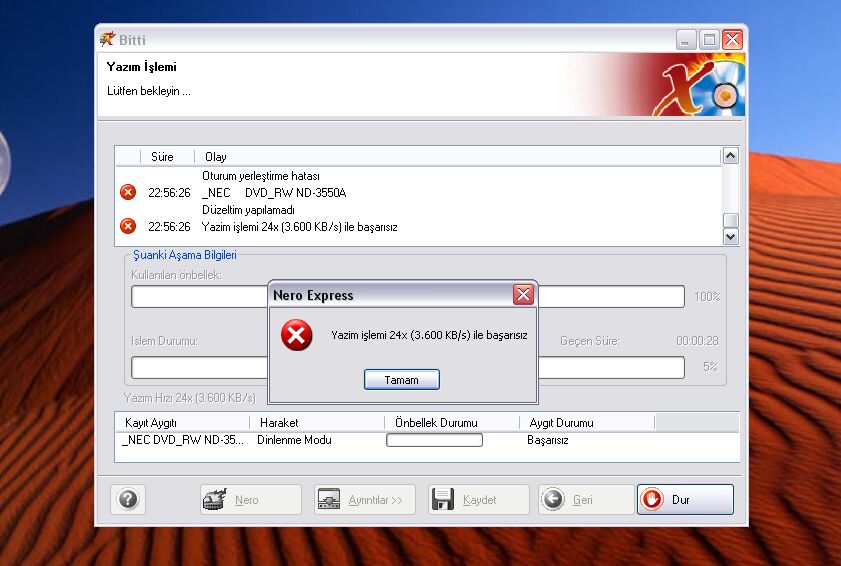Screen dimensions: 841x566
Task: Minimize the Bitti window
Action: (x=686, y=40)
